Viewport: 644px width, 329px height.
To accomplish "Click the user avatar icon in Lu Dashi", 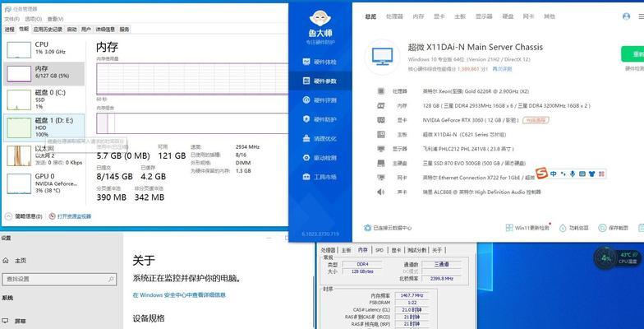I will click(626, 16).
